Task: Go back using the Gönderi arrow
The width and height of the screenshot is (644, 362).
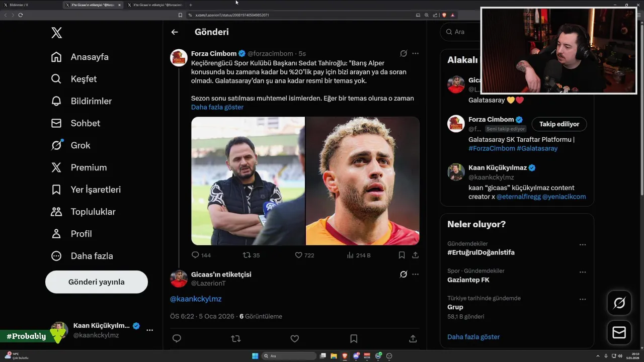Action: 175,32
